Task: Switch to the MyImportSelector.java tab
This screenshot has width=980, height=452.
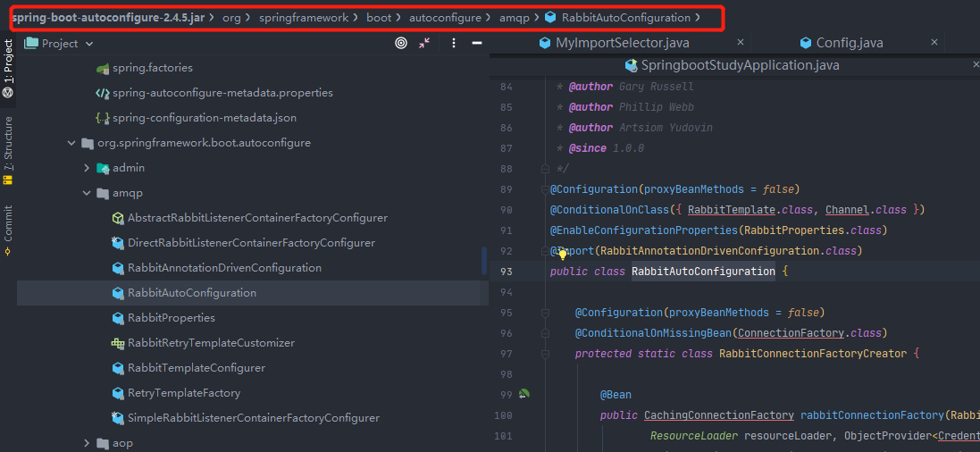Action: point(622,43)
